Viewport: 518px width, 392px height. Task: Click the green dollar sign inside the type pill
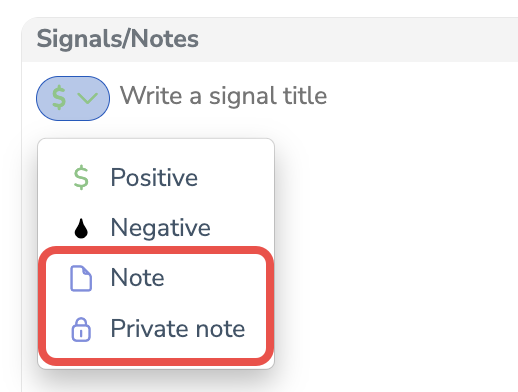(x=59, y=97)
